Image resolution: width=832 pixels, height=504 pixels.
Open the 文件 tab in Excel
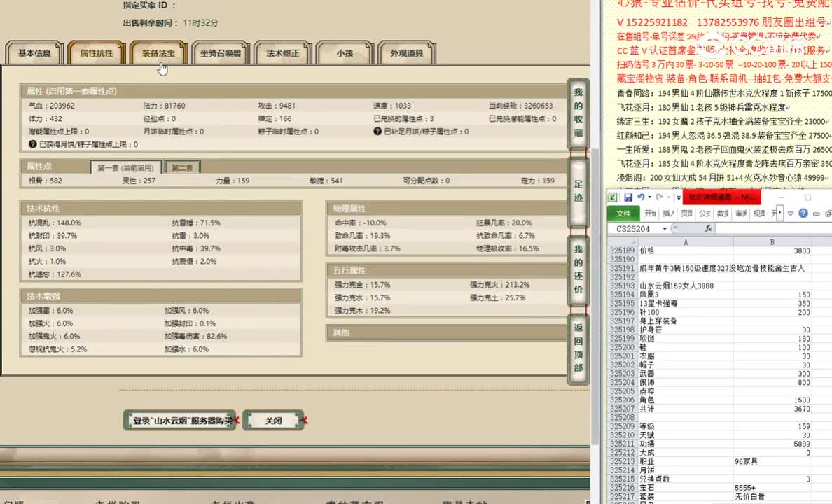(623, 213)
